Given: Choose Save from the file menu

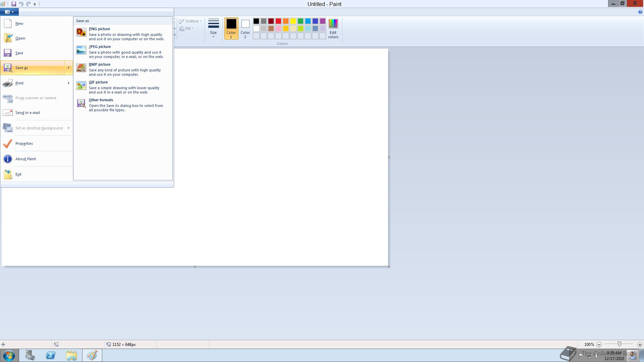Looking at the screenshot, I should click(x=37, y=53).
